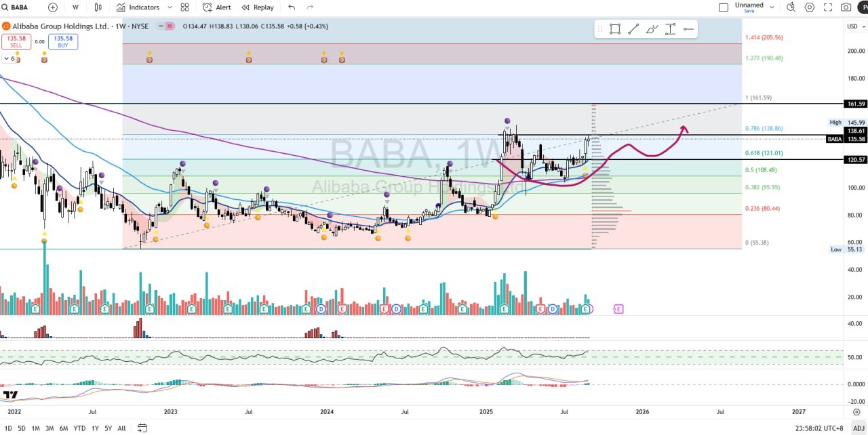This screenshot has height=435, width=868.
Task: Take a chart snapshot with camera
Action: (846, 7)
